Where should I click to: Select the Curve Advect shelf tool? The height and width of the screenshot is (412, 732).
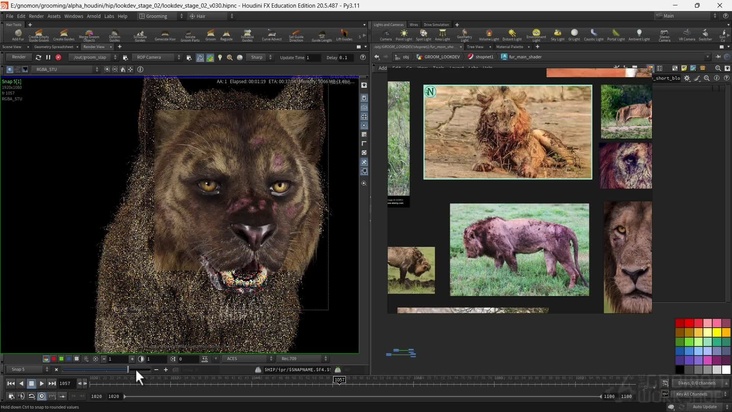point(271,35)
